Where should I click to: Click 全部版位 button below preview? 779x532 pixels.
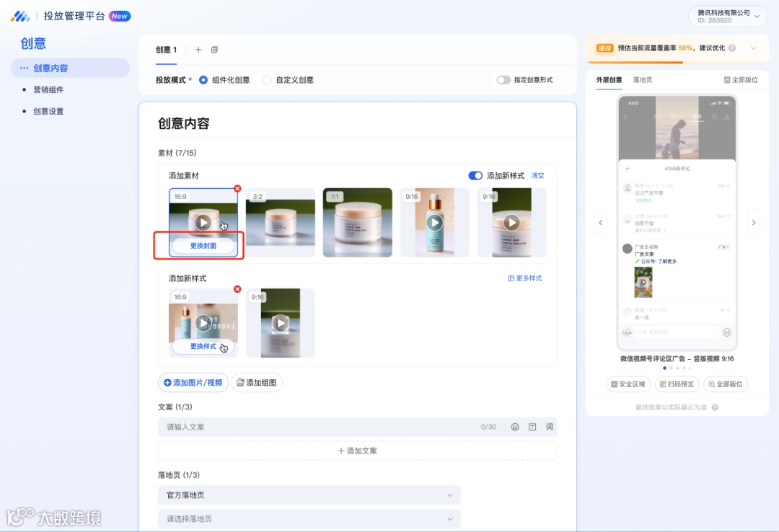[x=726, y=384]
